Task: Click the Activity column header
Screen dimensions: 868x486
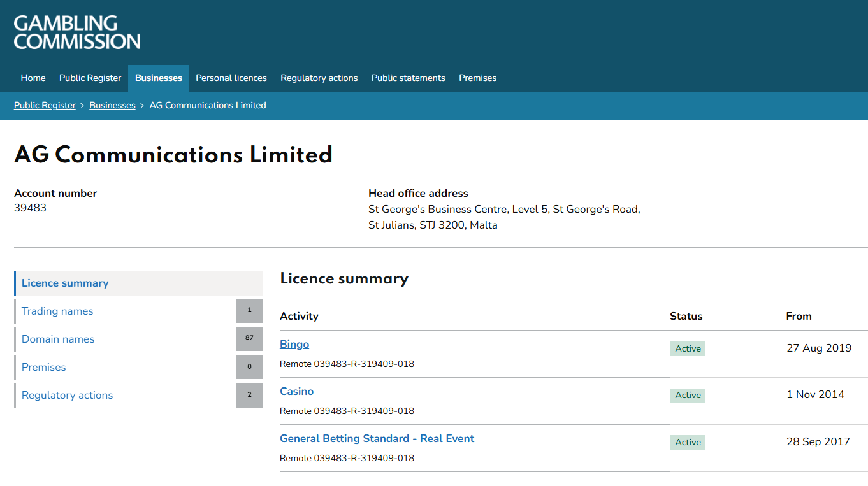Action: 299,316
